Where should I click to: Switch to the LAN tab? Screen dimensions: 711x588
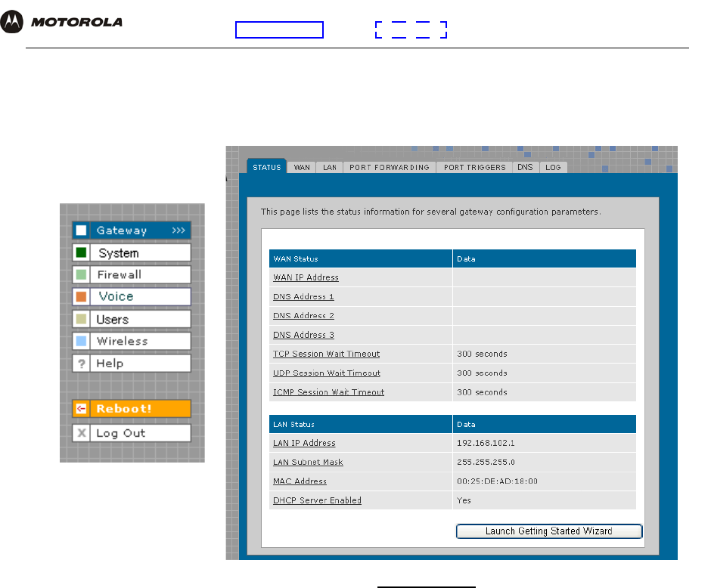point(330,167)
